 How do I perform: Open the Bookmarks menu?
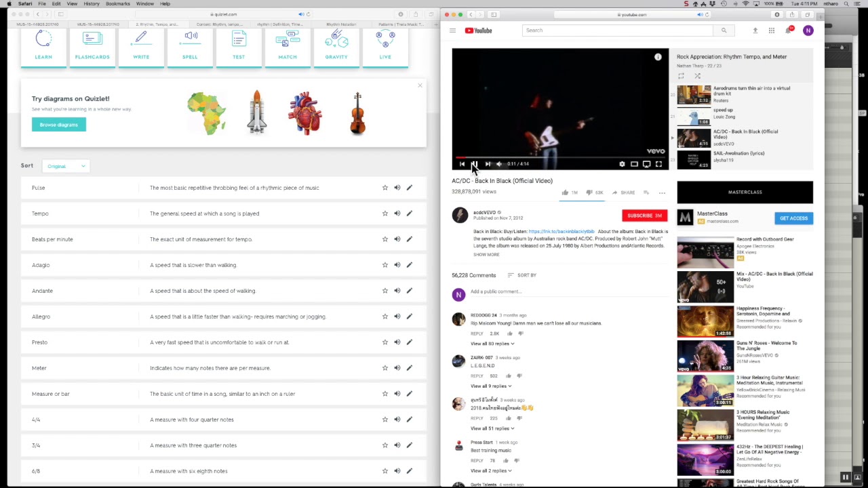(x=118, y=3)
